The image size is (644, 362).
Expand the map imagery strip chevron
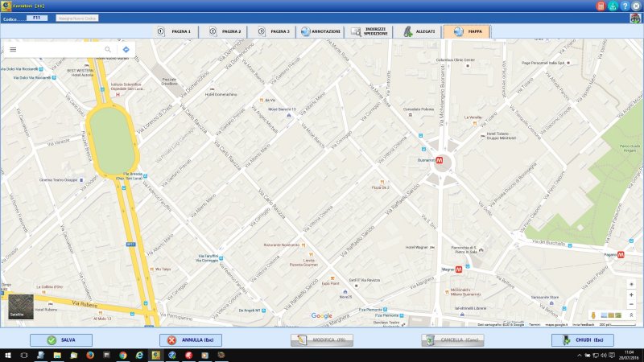click(631, 315)
